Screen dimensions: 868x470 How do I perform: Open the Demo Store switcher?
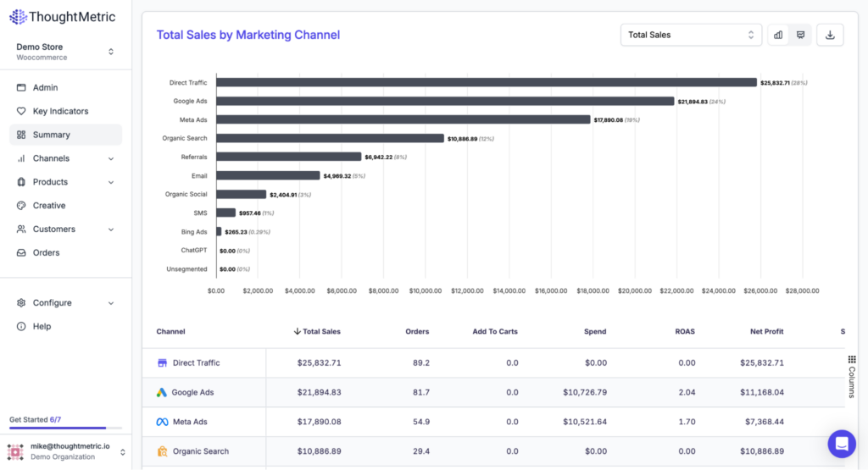click(65, 52)
